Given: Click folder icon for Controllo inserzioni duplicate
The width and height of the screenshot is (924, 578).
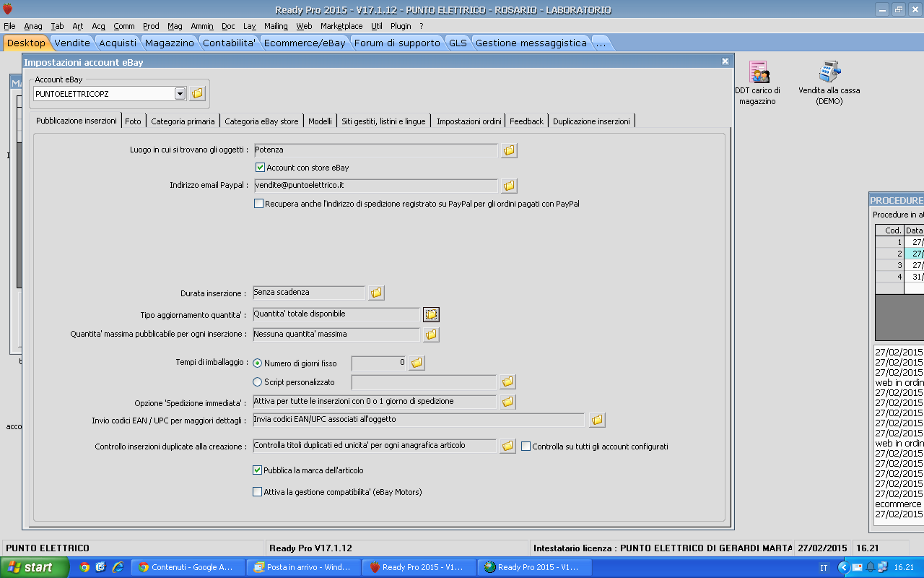Looking at the screenshot, I should pos(507,446).
